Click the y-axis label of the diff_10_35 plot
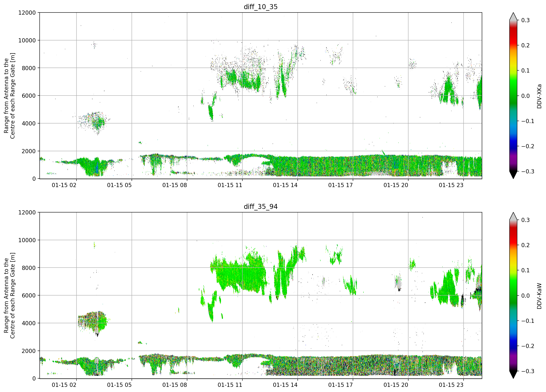 coord(9,96)
